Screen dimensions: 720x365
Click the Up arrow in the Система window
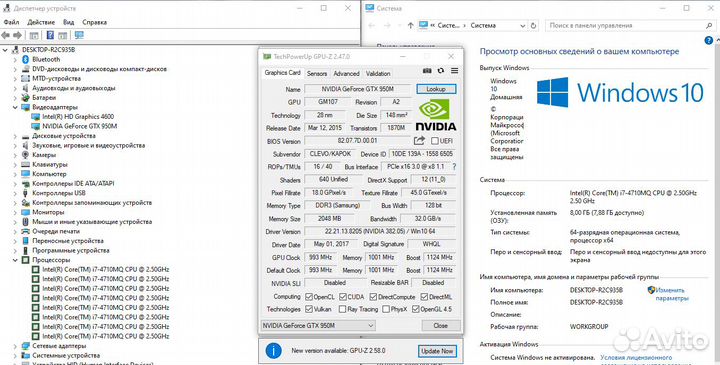click(x=411, y=26)
